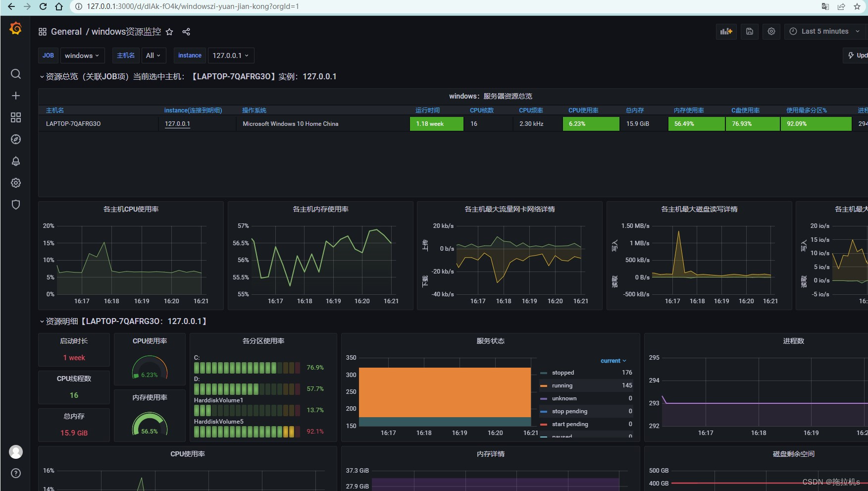The image size is (868, 491).
Task: Open the Dashboards grid icon in sidebar
Action: click(16, 117)
